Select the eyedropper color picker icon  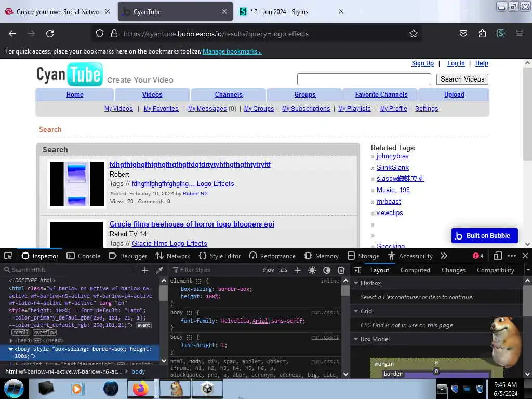pos(159,270)
